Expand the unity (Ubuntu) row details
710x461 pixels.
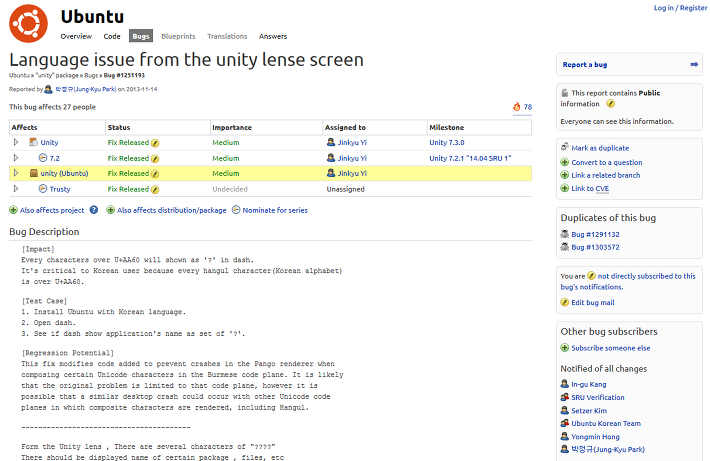pyautogui.click(x=16, y=173)
